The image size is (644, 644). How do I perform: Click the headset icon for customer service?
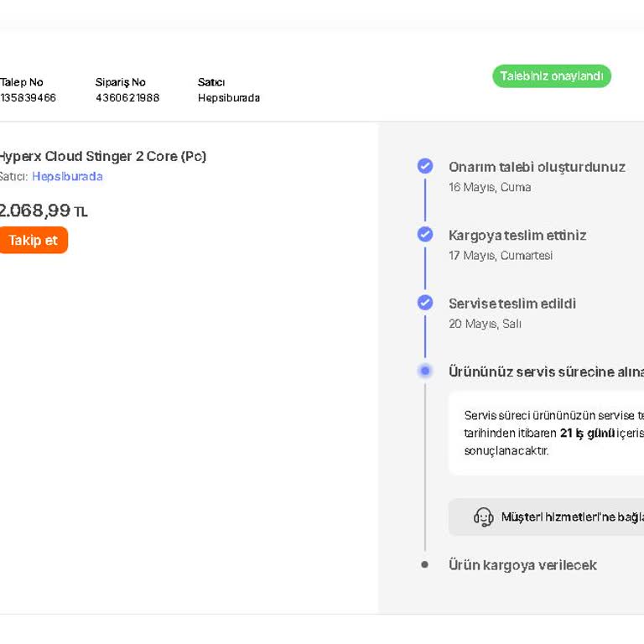[x=484, y=517]
